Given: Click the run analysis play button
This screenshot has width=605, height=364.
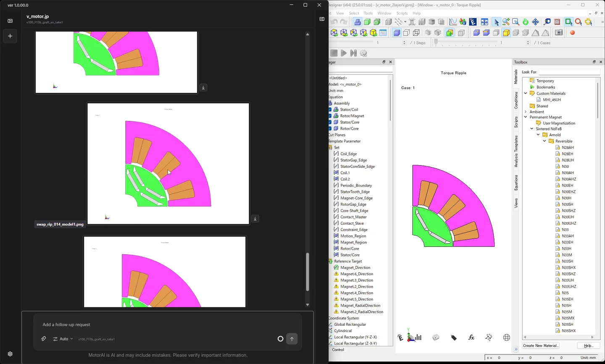Looking at the screenshot, I should tap(344, 53).
